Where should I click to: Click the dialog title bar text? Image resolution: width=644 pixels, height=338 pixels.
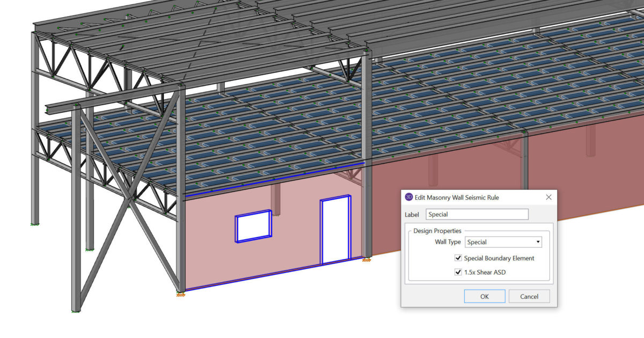pyautogui.click(x=457, y=197)
